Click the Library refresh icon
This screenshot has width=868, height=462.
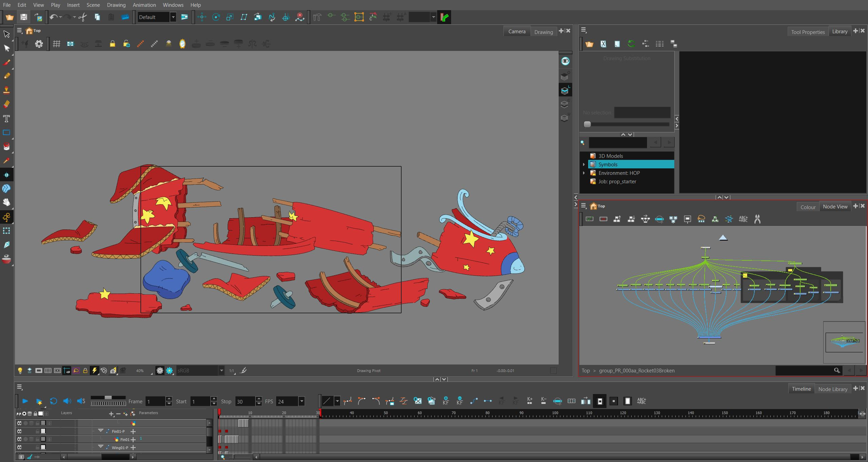631,44
